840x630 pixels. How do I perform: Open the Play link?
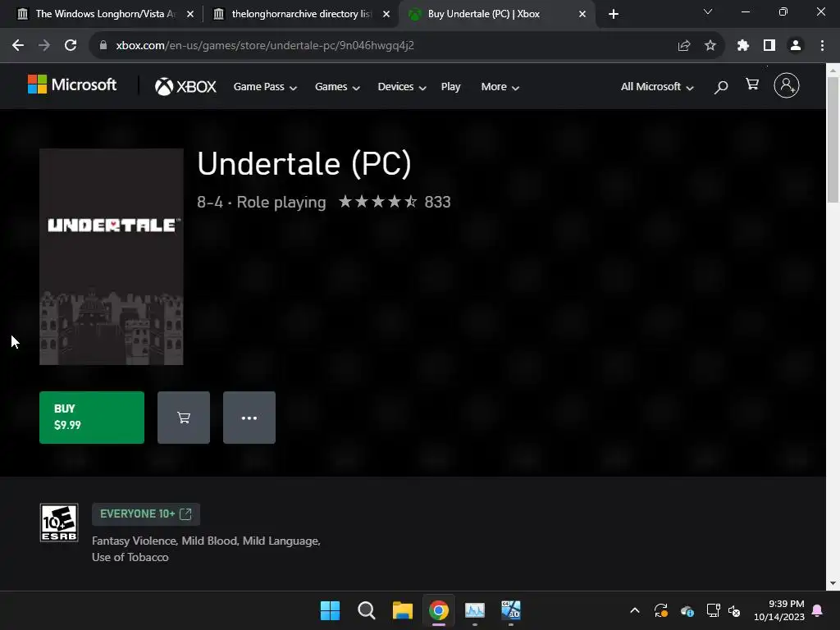(x=450, y=87)
